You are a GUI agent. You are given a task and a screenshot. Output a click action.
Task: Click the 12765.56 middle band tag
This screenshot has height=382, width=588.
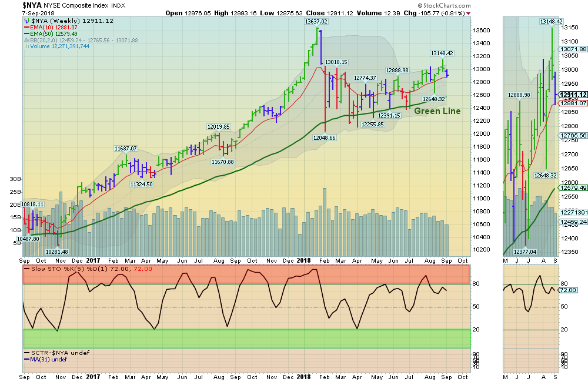point(573,136)
